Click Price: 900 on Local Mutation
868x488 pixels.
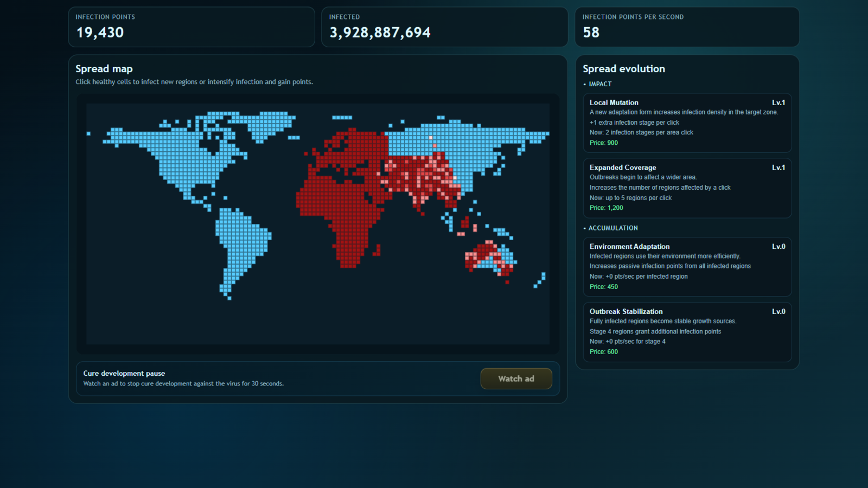point(604,143)
